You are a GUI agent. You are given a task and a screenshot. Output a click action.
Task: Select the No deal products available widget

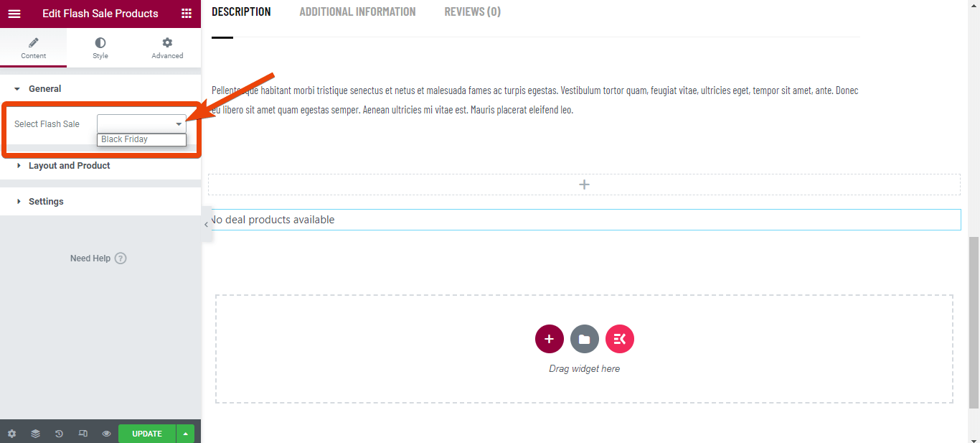coord(584,220)
